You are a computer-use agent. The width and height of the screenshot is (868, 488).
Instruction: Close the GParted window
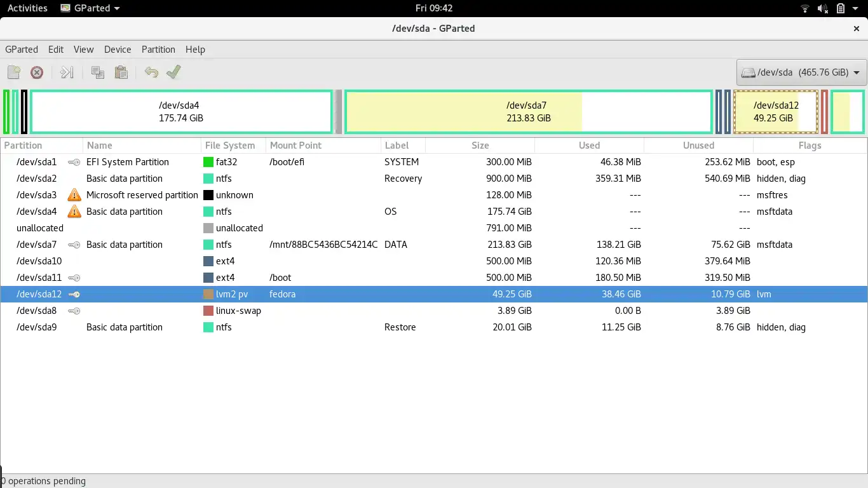click(x=856, y=29)
